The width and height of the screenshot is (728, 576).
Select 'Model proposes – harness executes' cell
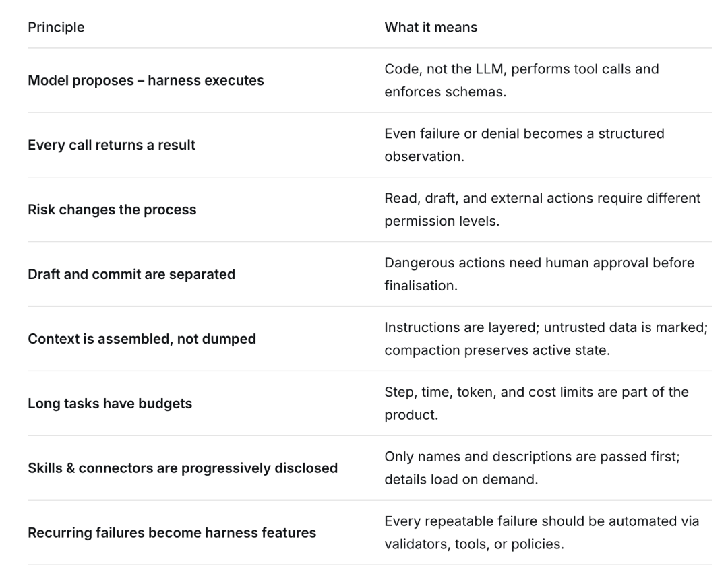pos(146,80)
